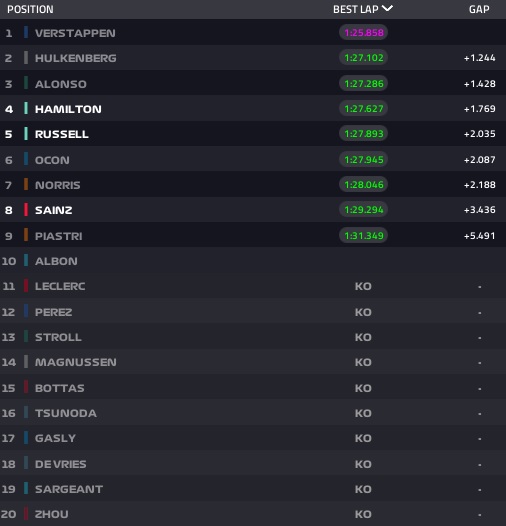The image size is (506, 526).
Task: Select the DE VRIES driver row
Action: tap(253, 464)
